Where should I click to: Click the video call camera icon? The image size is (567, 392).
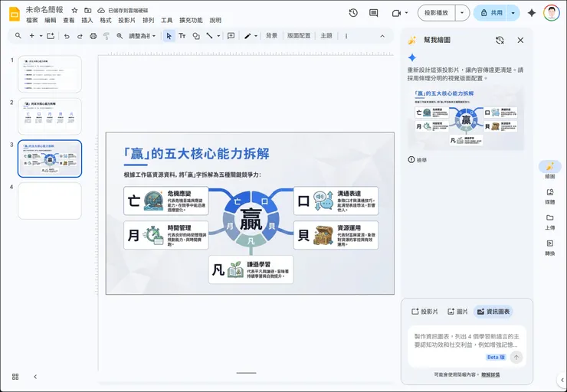tap(396, 13)
